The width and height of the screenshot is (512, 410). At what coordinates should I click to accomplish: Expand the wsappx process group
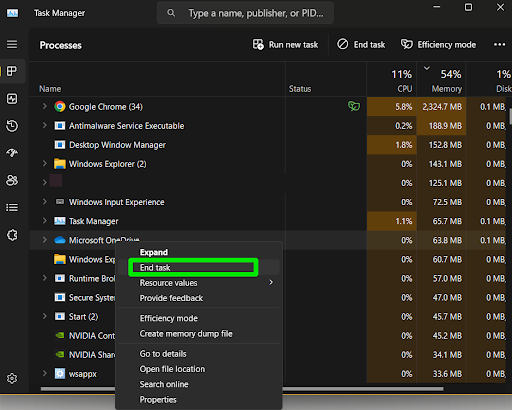44,373
